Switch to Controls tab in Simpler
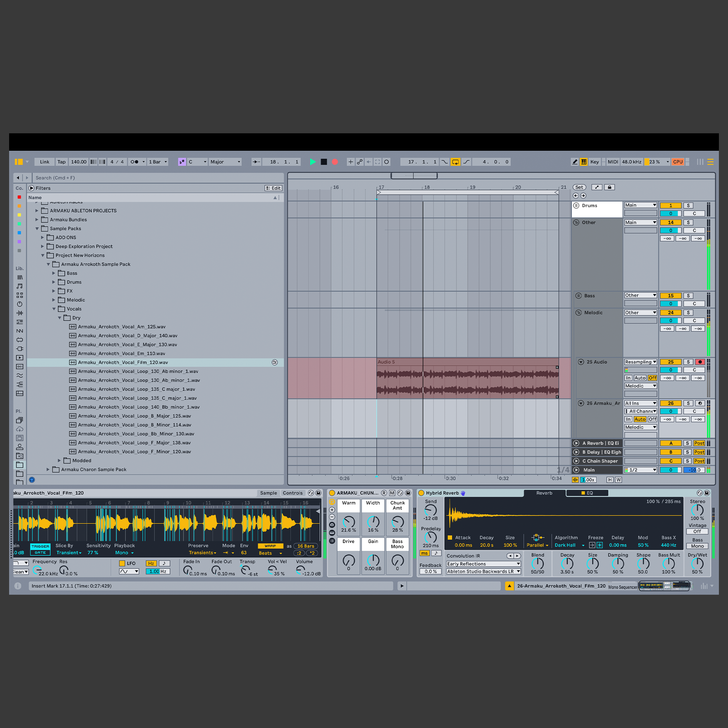Image resolution: width=728 pixels, height=728 pixels. tap(292, 493)
